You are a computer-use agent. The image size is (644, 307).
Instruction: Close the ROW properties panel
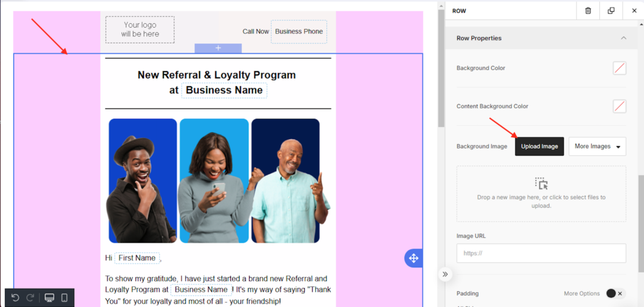point(633,11)
